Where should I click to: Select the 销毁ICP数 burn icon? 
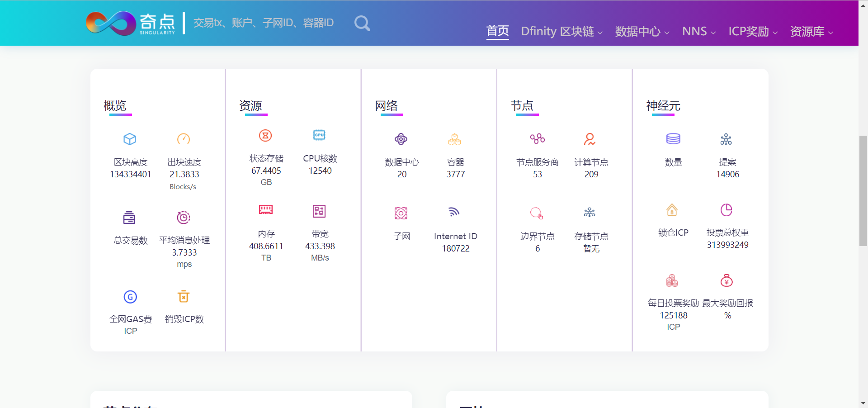tap(184, 297)
